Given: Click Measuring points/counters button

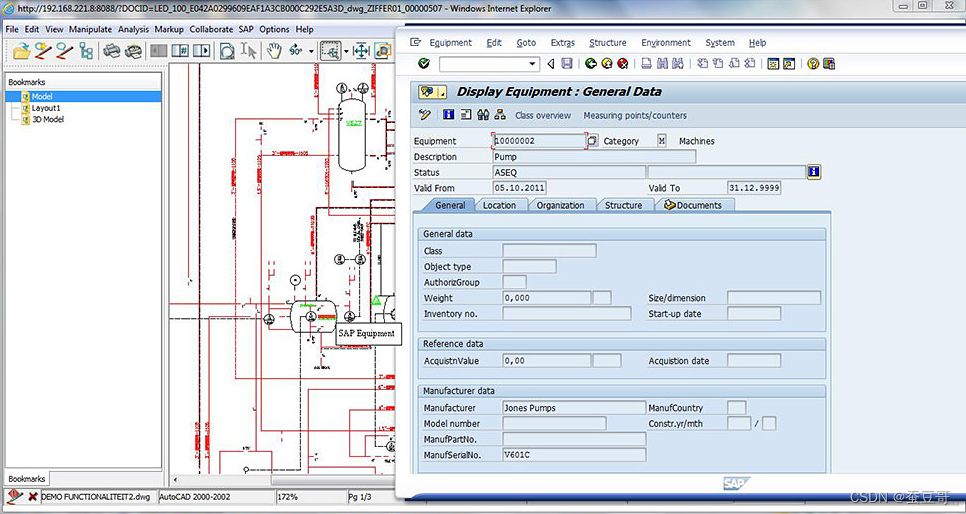Looking at the screenshot, I should pyautogui.click(x=635, y=115).
